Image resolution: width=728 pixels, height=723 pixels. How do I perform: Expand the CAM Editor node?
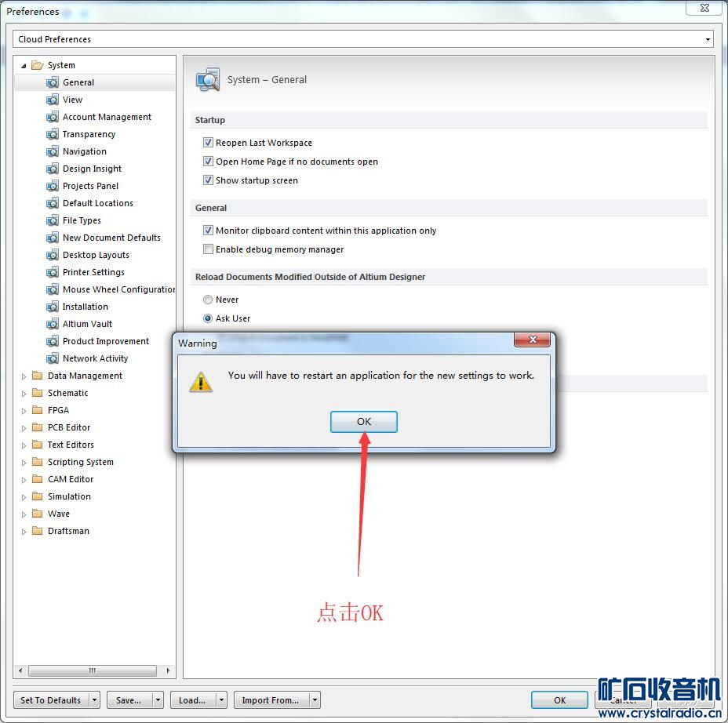click(x=24, y=480)
